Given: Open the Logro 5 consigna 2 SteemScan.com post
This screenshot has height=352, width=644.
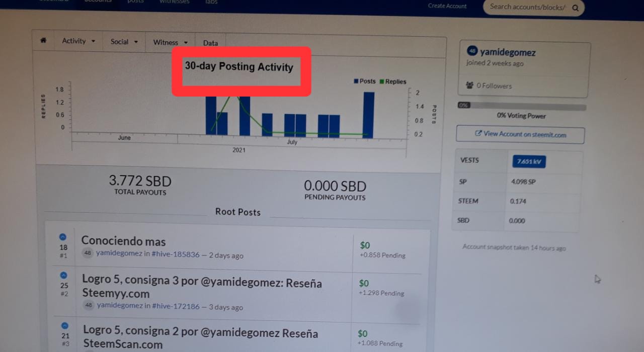Looking at the screenshot, I should 200,338.
